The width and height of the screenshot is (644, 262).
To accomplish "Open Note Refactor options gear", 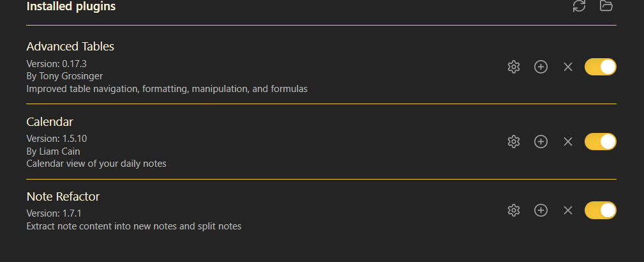I will pos(514,210).
